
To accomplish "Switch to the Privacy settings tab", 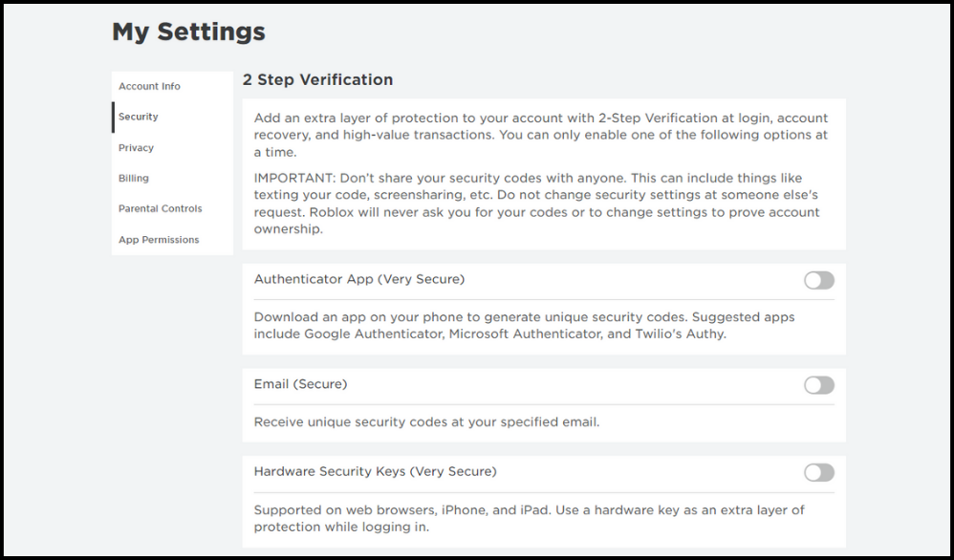I will [136, 148].
